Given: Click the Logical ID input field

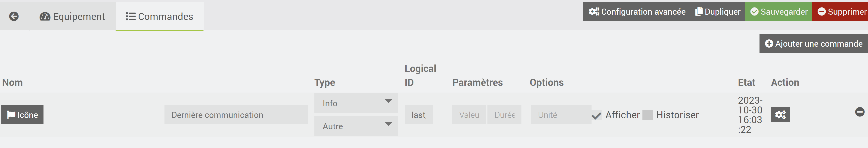Looking at the screenshot, I should 418,115.
